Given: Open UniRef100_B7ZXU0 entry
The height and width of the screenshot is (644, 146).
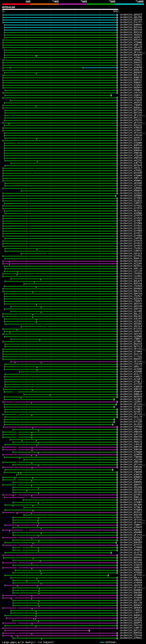Looking at the screenshot, I should point(131,329).
